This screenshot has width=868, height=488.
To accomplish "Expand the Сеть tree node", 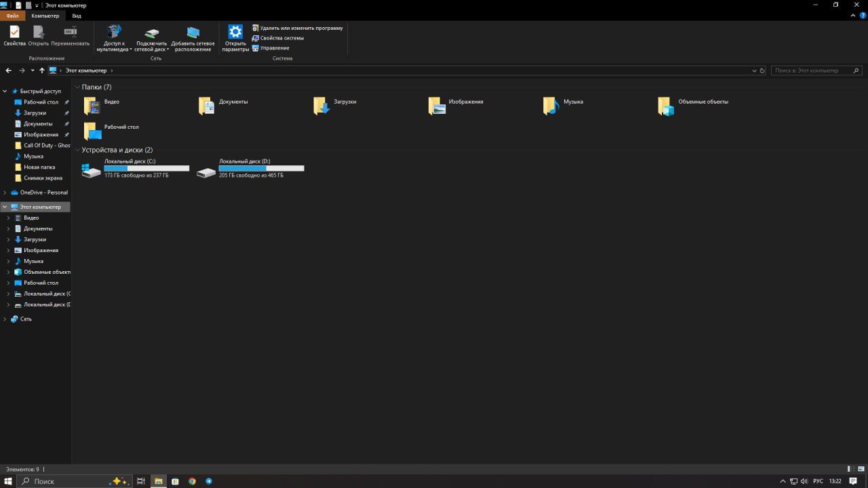I will (5, 319).
